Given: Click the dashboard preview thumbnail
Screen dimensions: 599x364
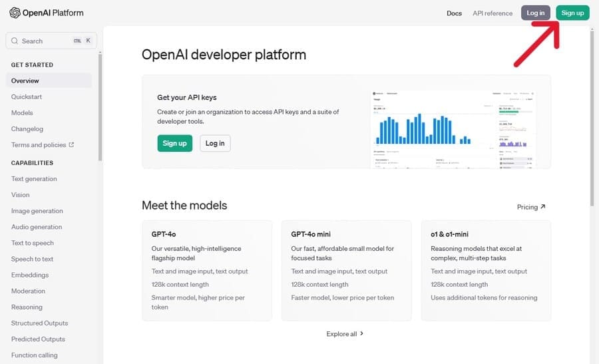Looking at the screenshot, I should pos(453,129).
